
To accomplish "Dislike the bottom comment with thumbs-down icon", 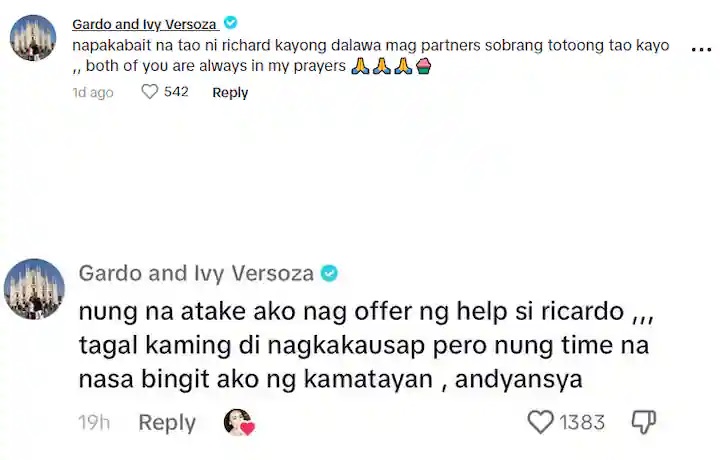I will click(644, 421).
